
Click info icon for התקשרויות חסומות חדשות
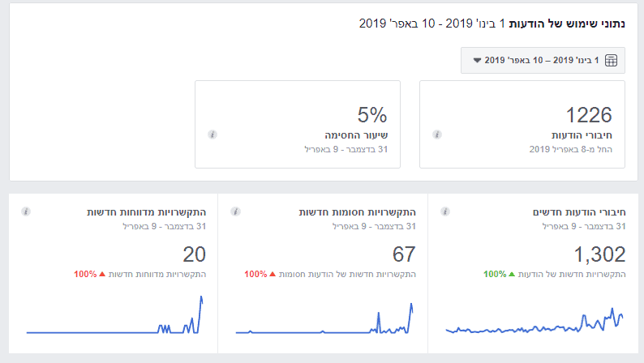[236, 211]
